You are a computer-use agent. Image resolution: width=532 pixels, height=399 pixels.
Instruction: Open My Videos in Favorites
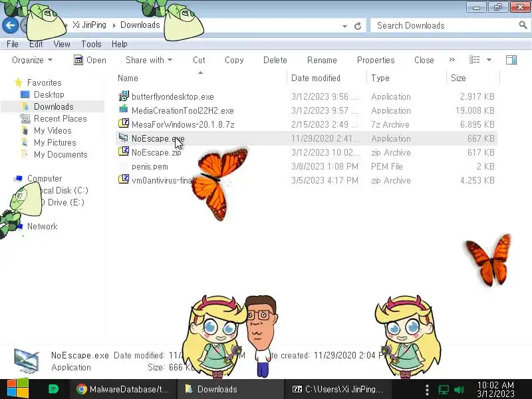pos(53,130)
